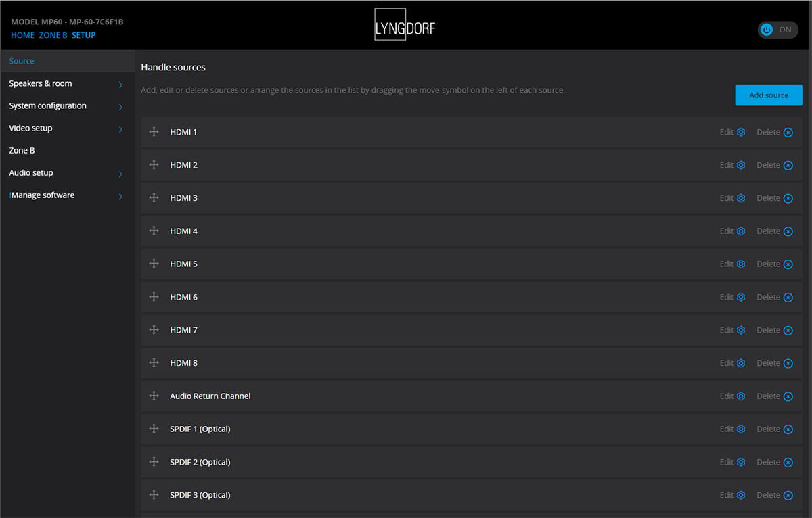Screen dimensions: 812x518
Task: Click Edit text for HDMI 8
Action: [x=727, y=363]
